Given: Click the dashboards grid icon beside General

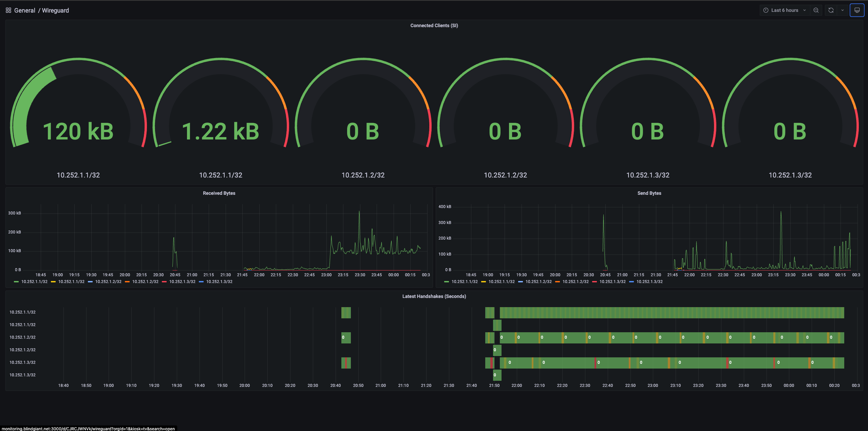Looking at the screenshot, I should point(8,11).
